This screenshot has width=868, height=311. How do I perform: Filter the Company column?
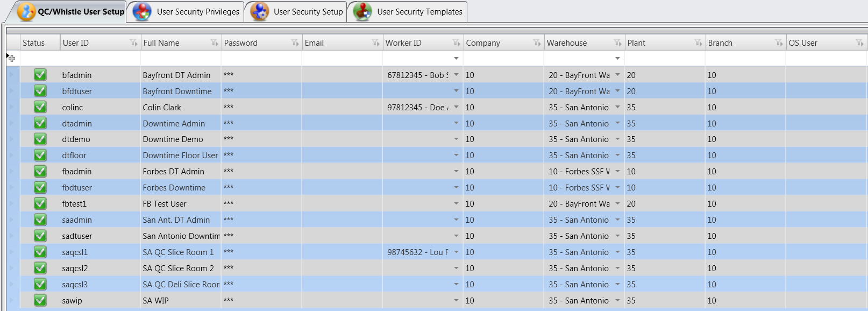pyautogui.click(x=537, y=43)
